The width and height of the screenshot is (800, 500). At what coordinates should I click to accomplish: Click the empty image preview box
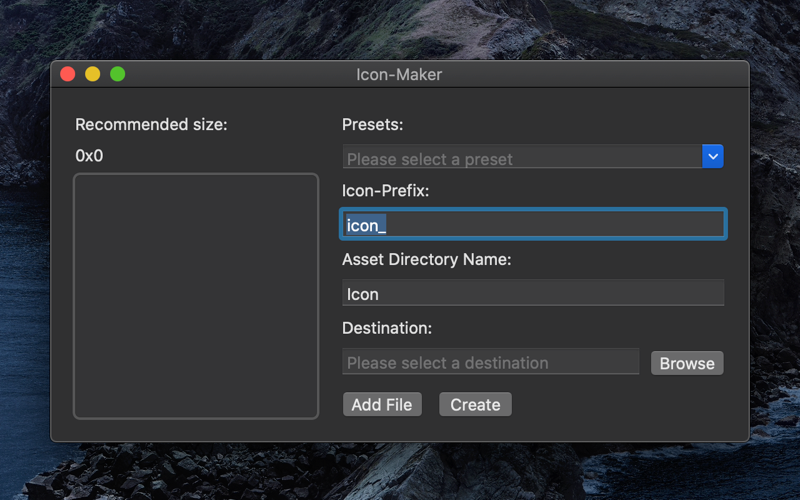pyautogui.click(x=196, y=296)
